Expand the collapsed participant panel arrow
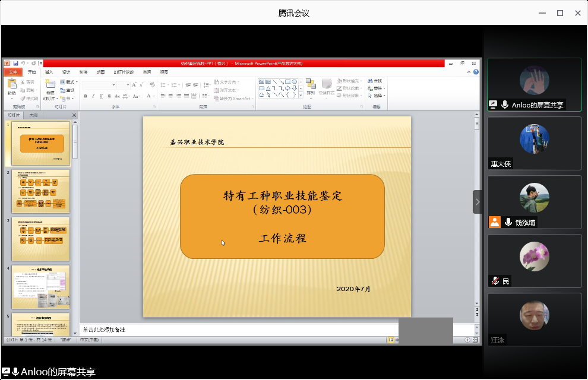This screenshot has width=588, height=380. (477, 202)
